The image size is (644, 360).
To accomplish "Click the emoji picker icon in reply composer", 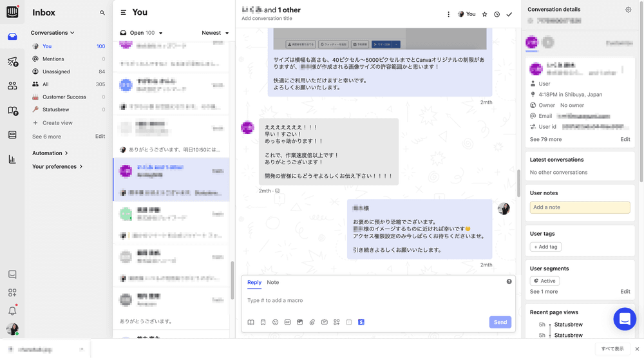I will click(x=275, y=322).
